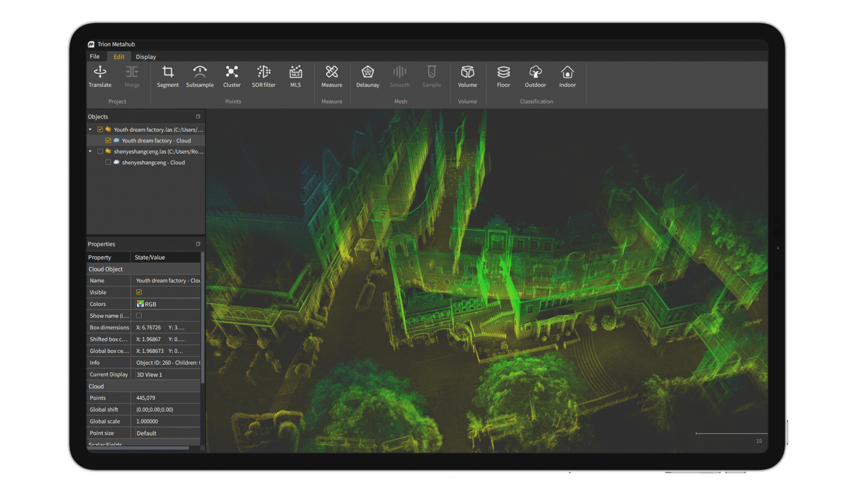The image size is (868, 493).
Task: Uncheck Youth dream factory.las checkbox
Action: tap(100, 130)
